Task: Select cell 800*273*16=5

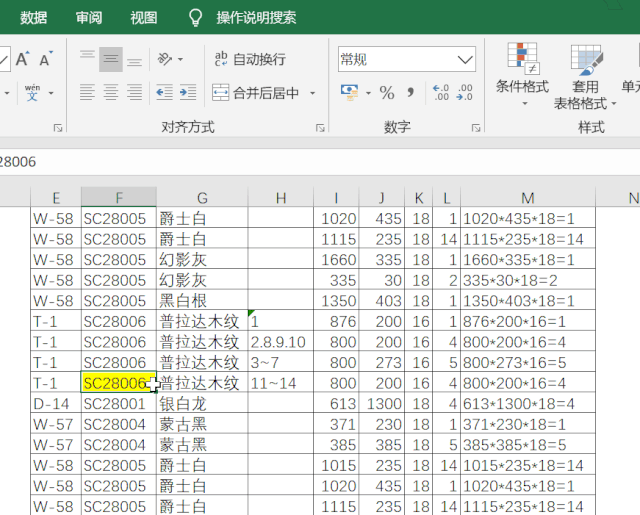Action: pos(528,362)
